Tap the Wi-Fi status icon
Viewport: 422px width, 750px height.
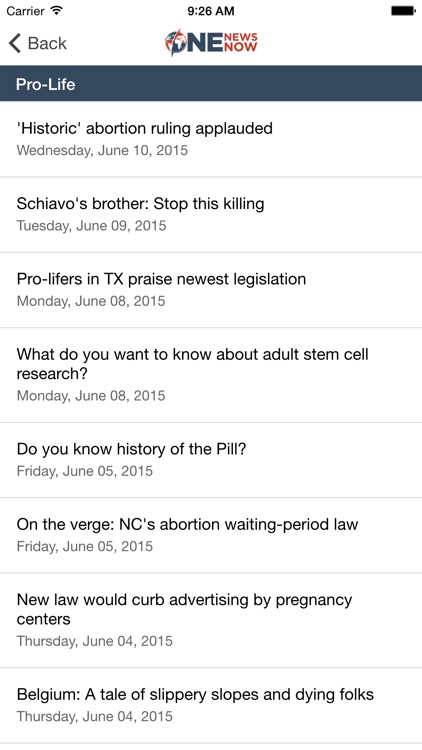tap(57, 11)
